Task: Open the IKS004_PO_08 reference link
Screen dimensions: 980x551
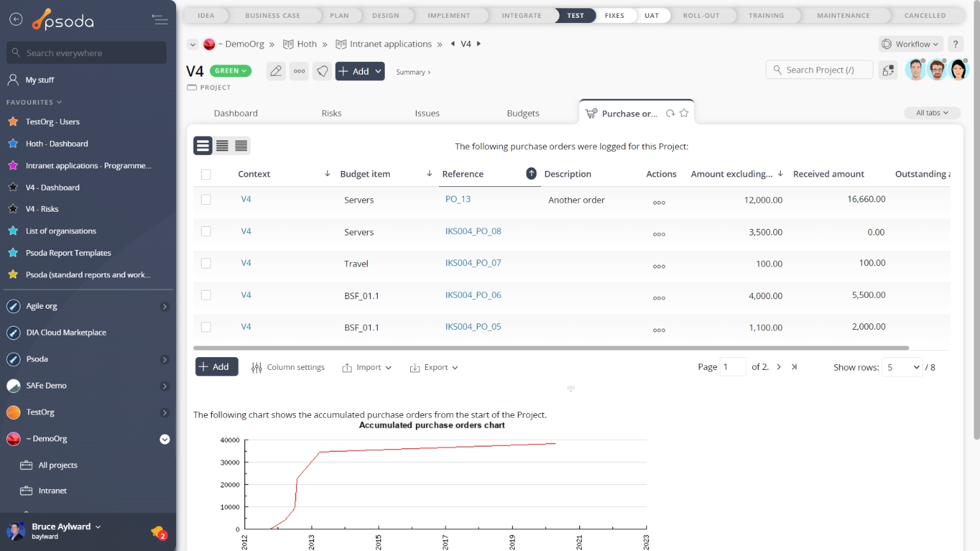Action: [x=473, y=231]
